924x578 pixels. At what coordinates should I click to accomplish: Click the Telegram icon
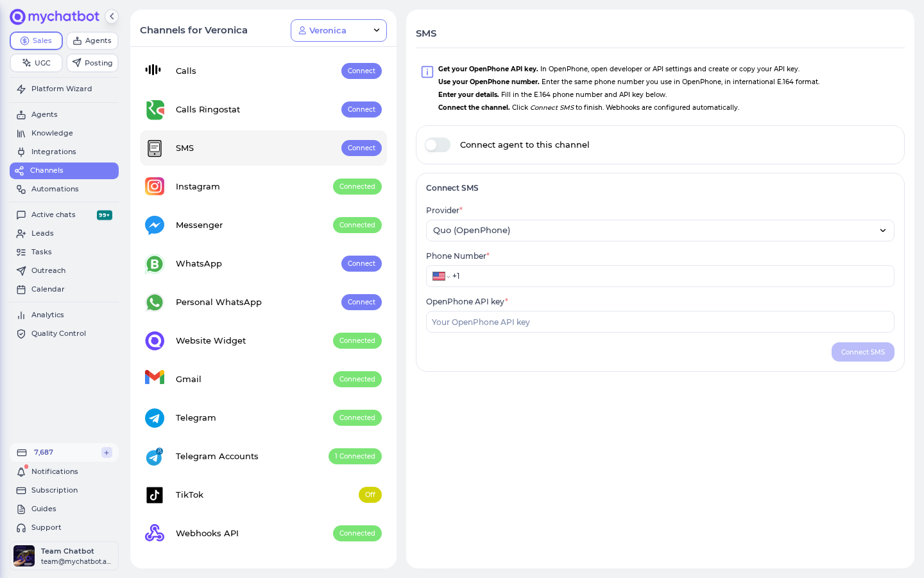[155, 418]
